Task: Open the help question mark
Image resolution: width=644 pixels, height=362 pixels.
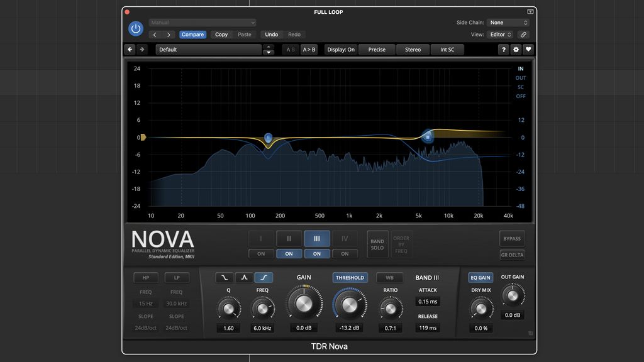Action: click(504, 50)
